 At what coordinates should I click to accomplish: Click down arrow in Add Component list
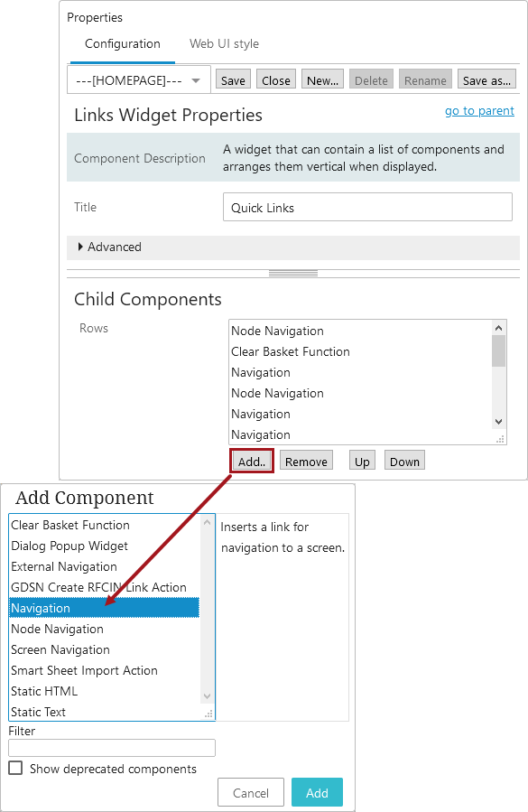click(x=207, y=696)
